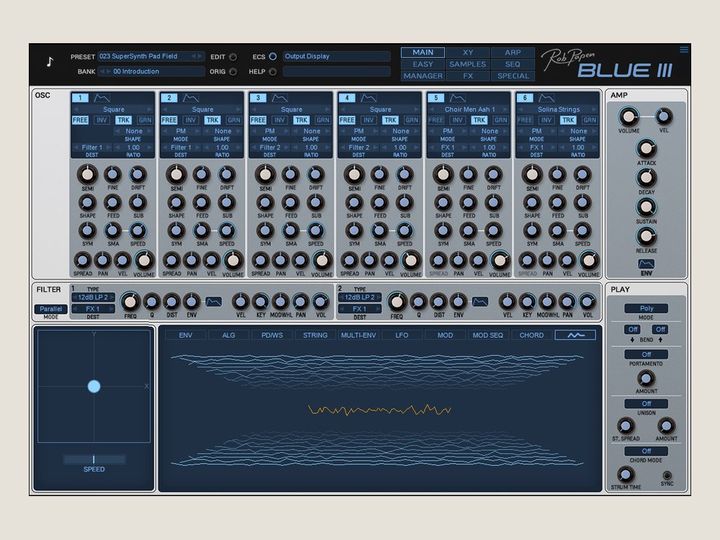This screenshot has width=720, height=540.
Task: Click the Portamento Off button
Action: [x=646, y=354]
